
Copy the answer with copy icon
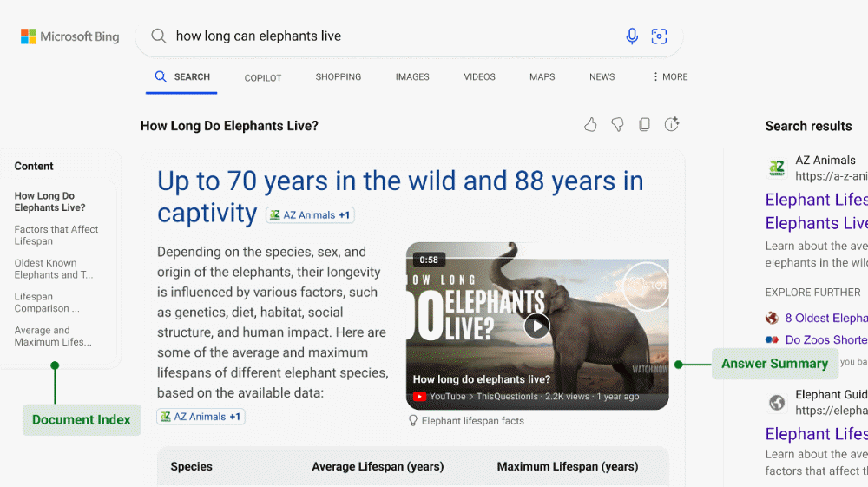[x=644, y=125]
